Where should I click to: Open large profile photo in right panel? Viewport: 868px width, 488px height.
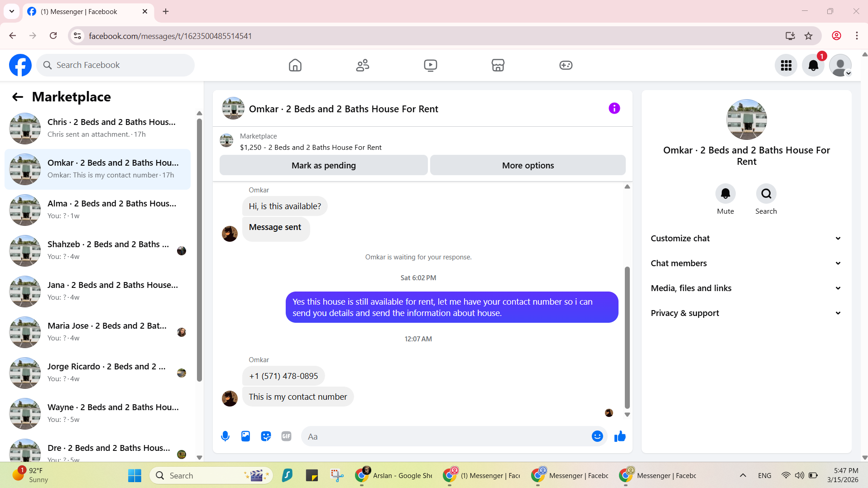point(746,120)
